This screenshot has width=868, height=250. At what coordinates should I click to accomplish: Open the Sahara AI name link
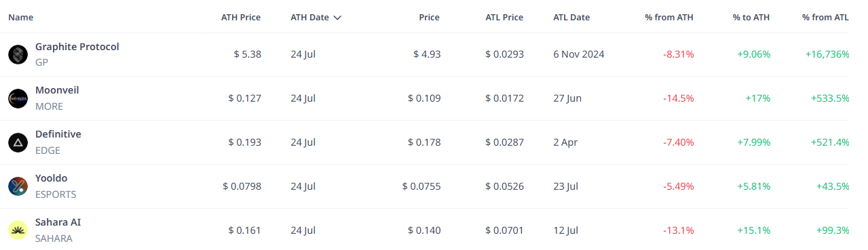tap(58, 222)
